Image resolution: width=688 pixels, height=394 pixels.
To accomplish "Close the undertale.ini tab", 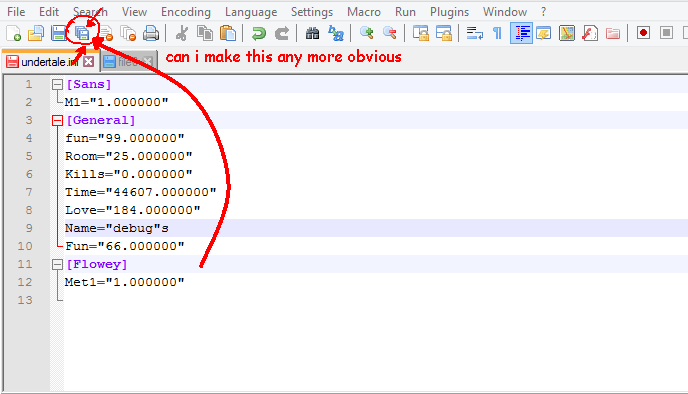I will 88,61.
